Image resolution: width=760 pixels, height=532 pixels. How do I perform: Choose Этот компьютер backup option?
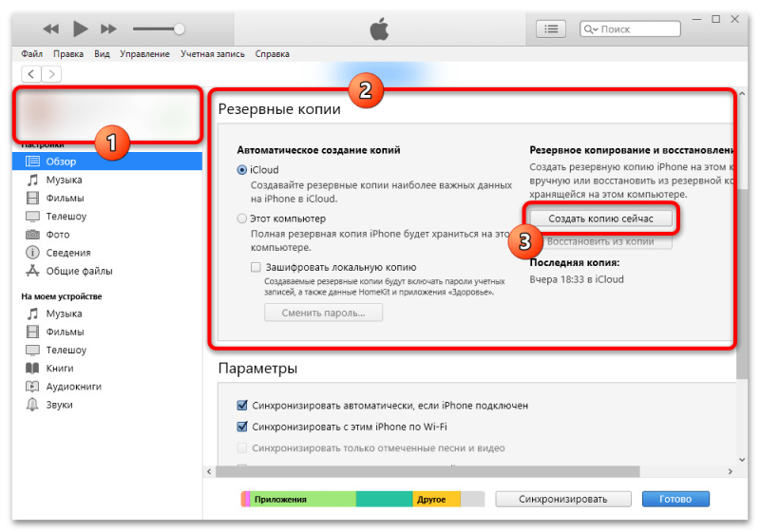click(x=242, y=218)
